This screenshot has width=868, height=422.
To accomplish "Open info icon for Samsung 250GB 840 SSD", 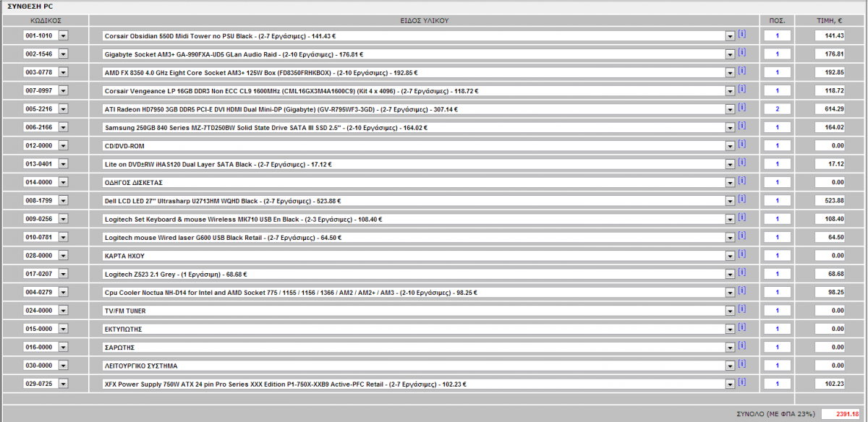I will 742,125.
